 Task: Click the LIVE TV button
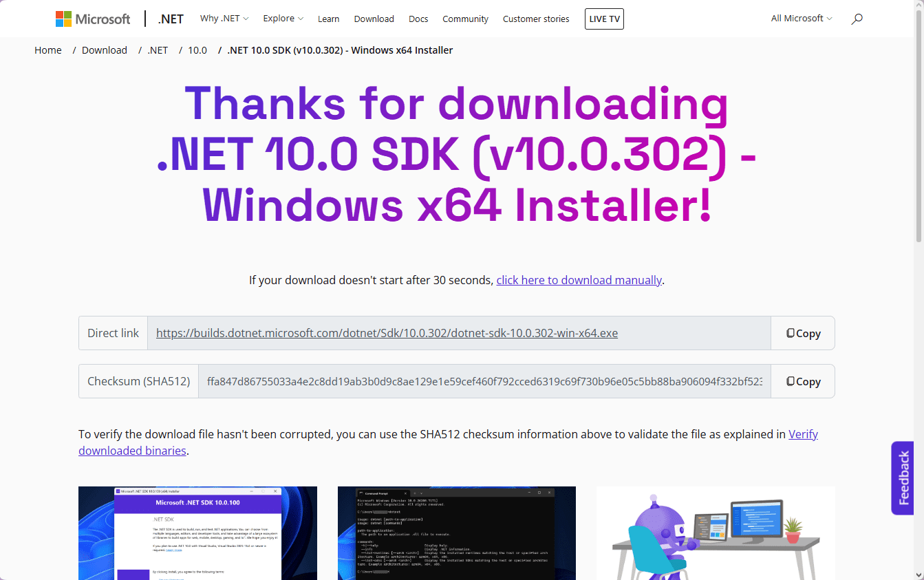(x=604, y=19)
